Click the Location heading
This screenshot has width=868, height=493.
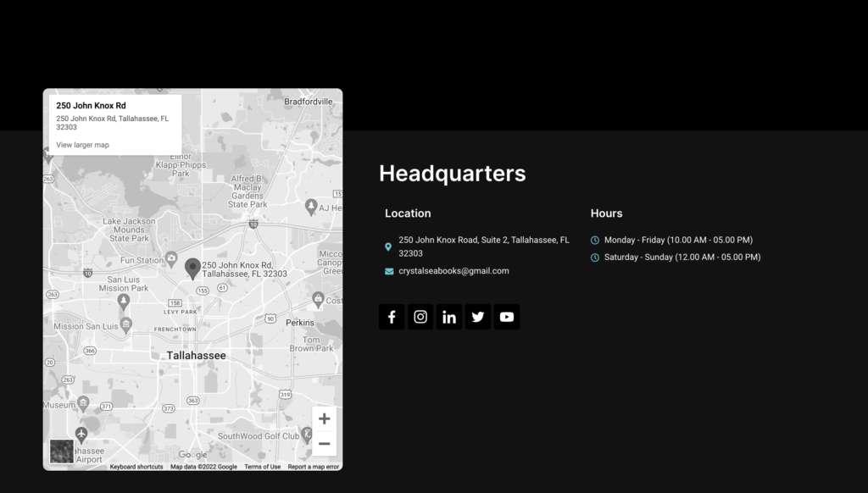pos(408,213)
